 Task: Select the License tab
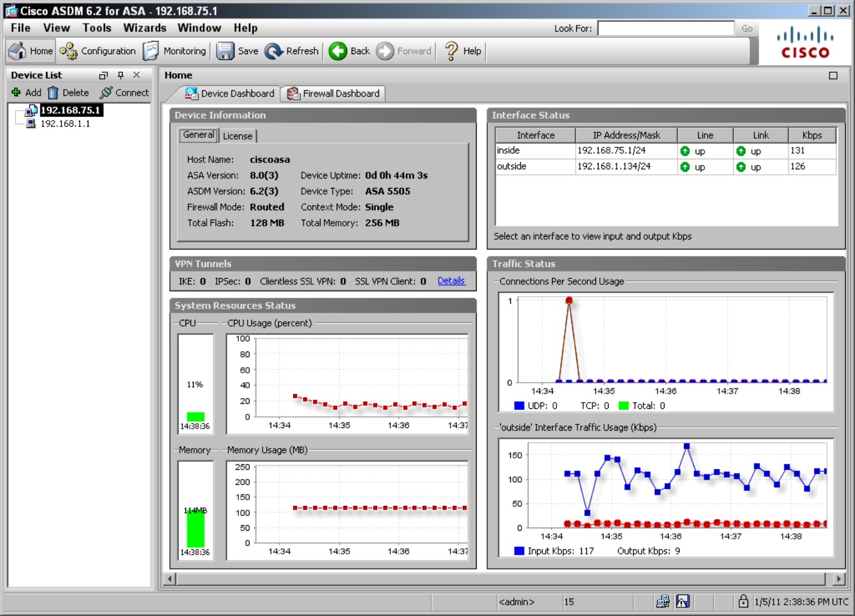[238, 136]
